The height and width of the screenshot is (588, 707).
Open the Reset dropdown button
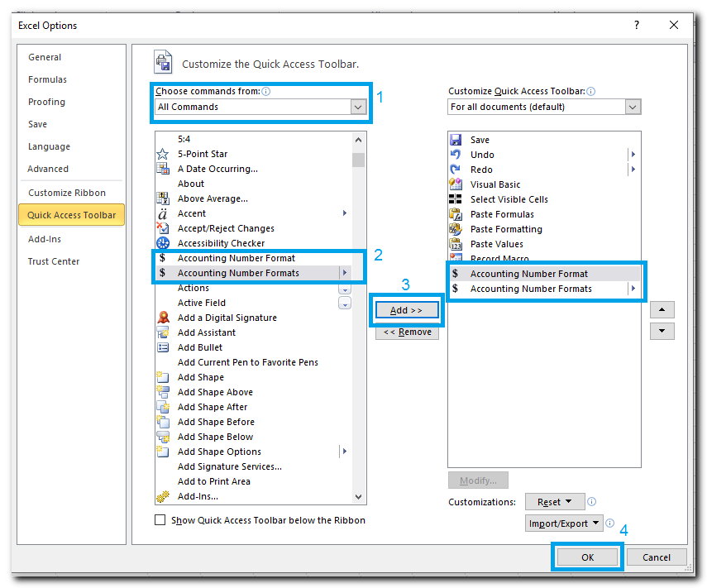pos(554,502)
